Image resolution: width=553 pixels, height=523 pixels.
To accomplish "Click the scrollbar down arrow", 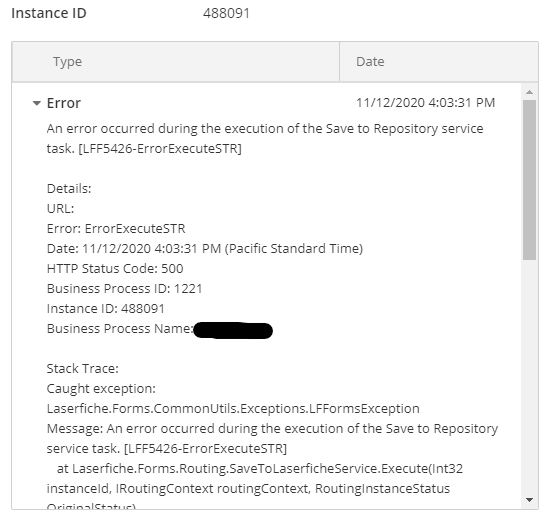I will [529, 499].
